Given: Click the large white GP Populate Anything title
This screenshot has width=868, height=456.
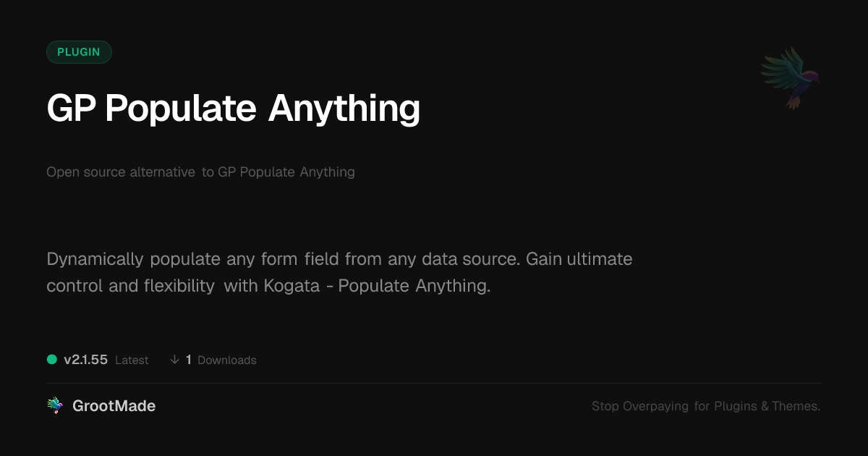Looking at the screenshot, I should click(x=233, y=109).
